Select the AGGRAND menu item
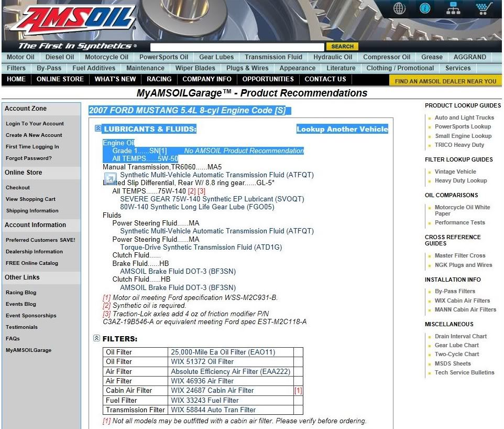 point(469,57)
